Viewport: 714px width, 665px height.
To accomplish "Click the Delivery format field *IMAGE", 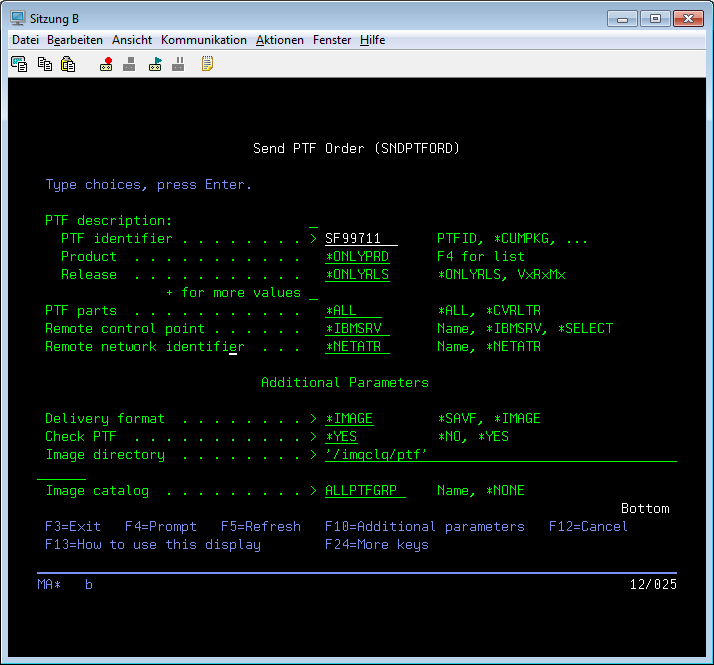I will click(x=353, y=419).
